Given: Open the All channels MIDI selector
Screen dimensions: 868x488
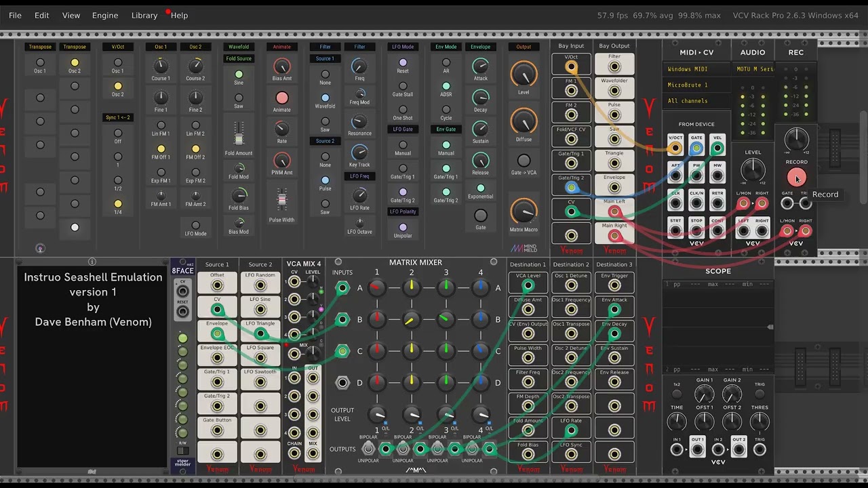Looking at the screenshot, I should 697,101.
